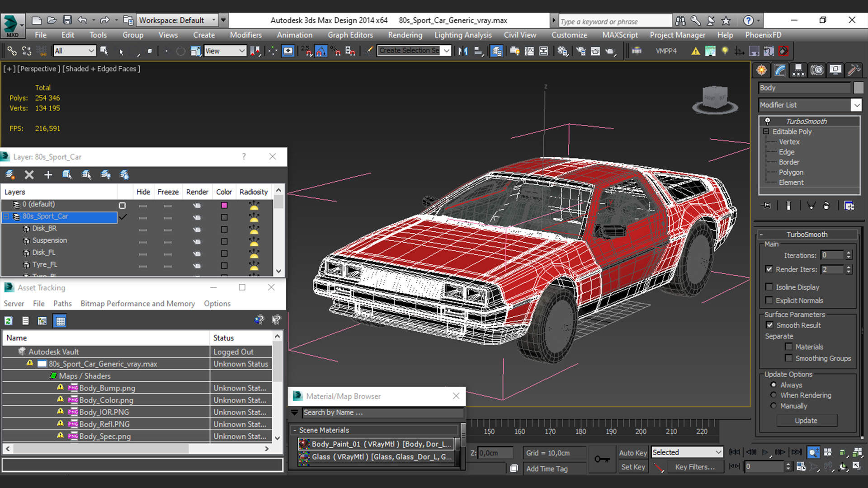Open the Material Editor icon

pyautogui.click(x=562, y=51)
